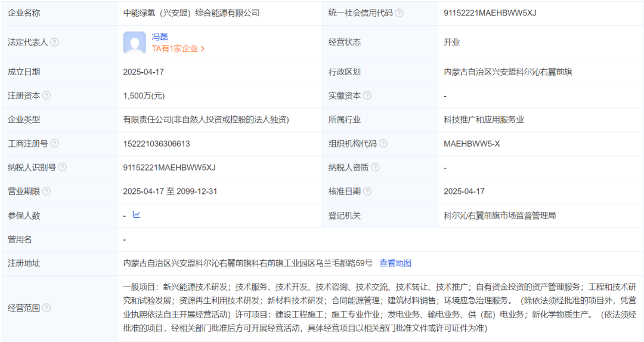Select the 注册地址 text ending 乌兰毛都路59号
Viewport: 644px width, 342px height.
[x=247, y=263]
